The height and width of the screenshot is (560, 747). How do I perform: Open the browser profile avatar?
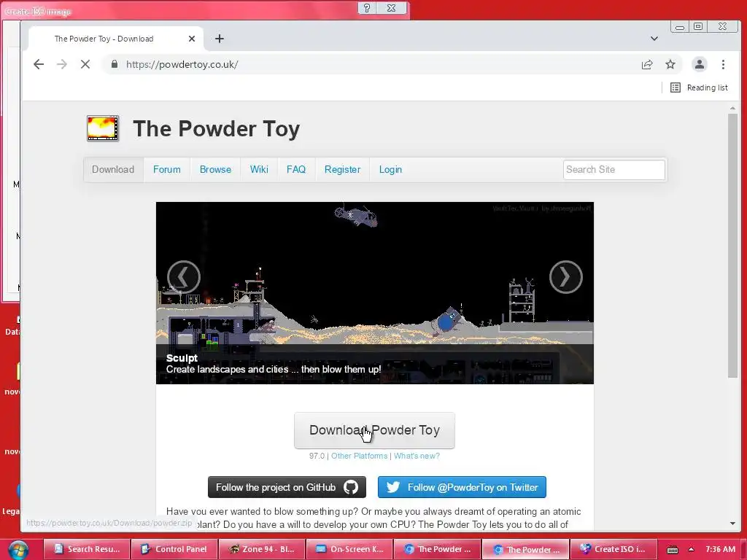700,64
